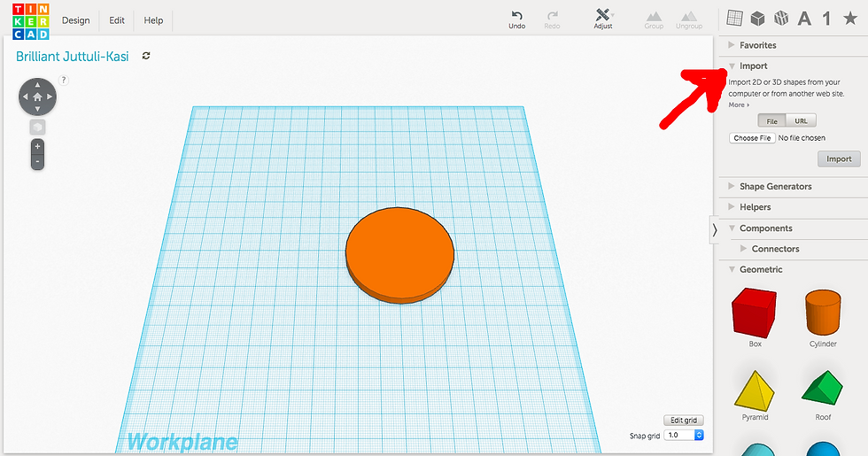Click the Import button
Screen dimensions: 868x456
tap(839, 158)
